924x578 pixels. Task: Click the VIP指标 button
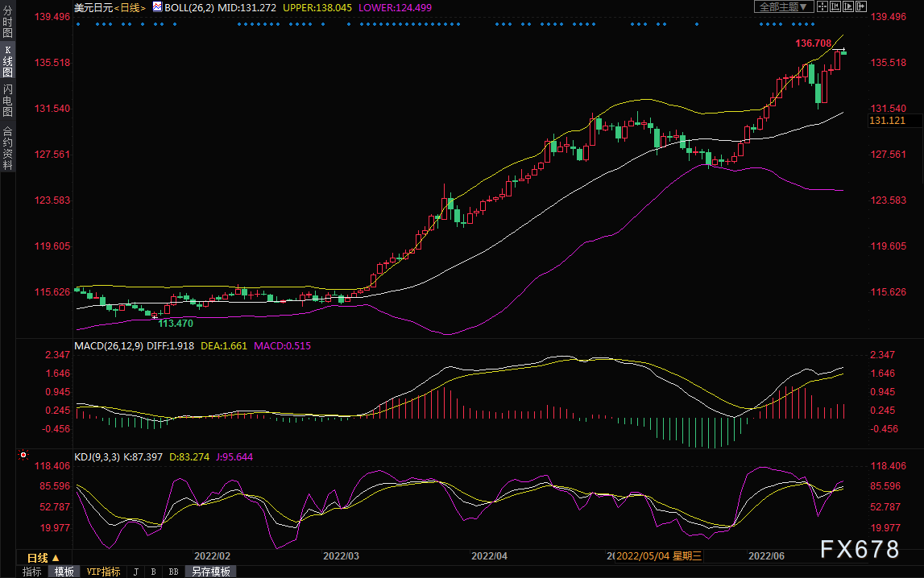click(x=104, y=572)
